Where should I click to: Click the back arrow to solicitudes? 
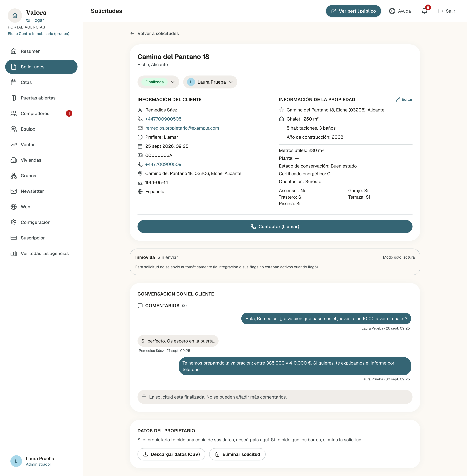(x=132, y=33)
